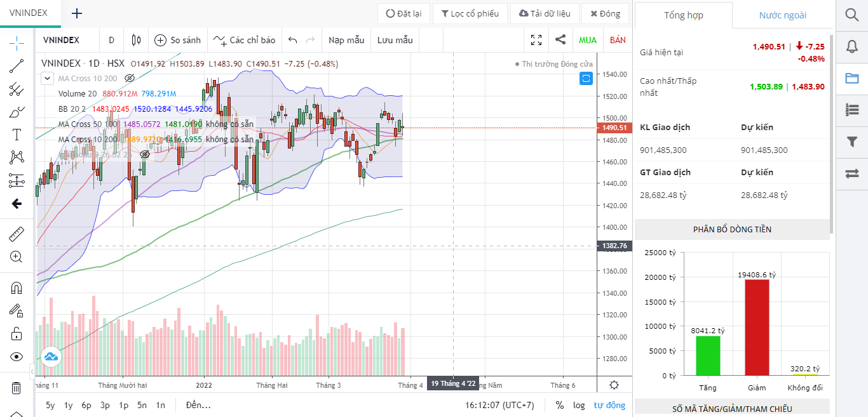This screenshot has height=417, width=868.
Task: Select the brush drawing tool
Action: (17, 112)
